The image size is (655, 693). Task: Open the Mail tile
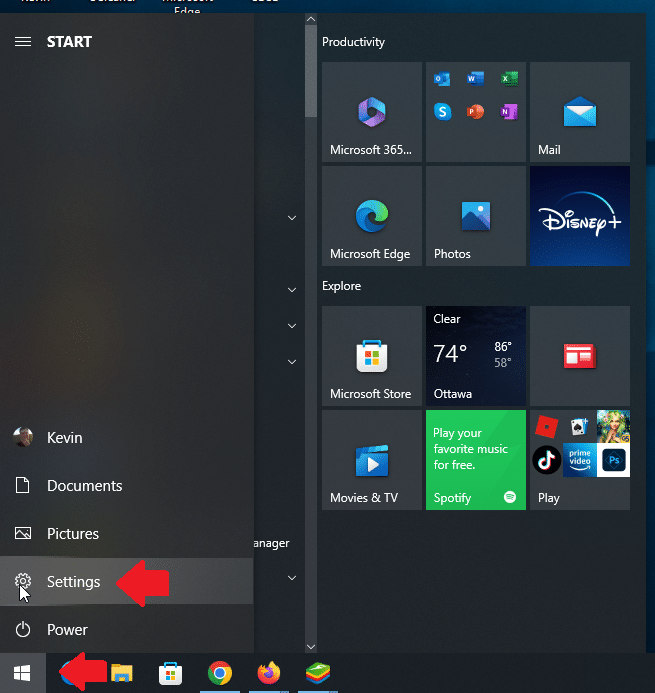click(x=580, y=112)
